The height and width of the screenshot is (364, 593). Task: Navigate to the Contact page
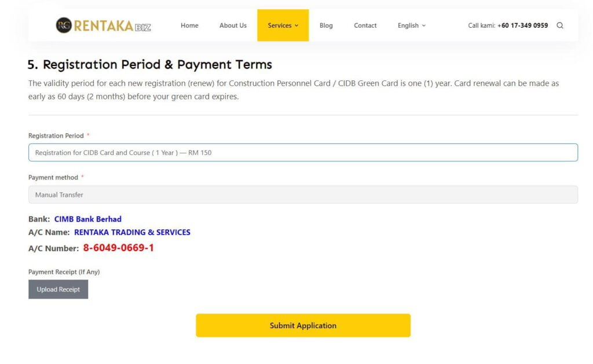(x=365, y=25)
